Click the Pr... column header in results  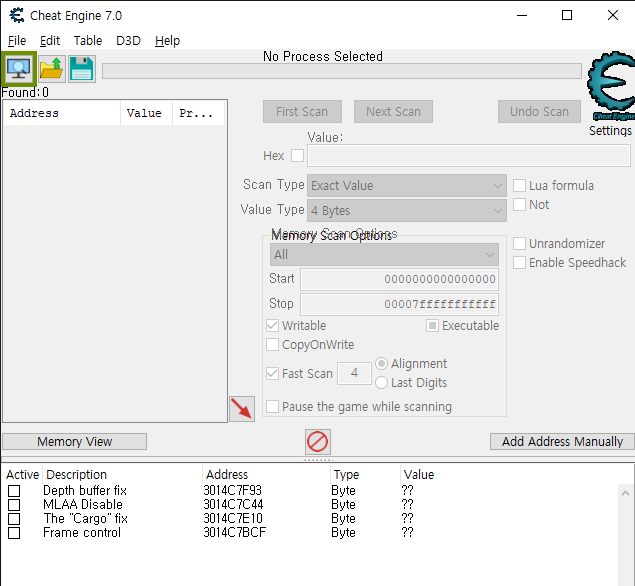[198, 113]
